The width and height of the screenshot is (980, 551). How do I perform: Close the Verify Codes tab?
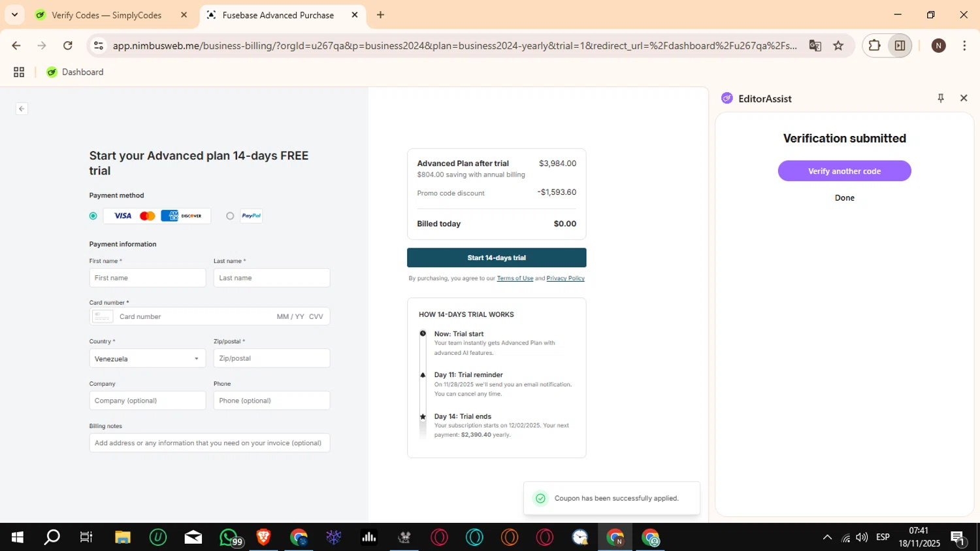click(x=184, y=15)
